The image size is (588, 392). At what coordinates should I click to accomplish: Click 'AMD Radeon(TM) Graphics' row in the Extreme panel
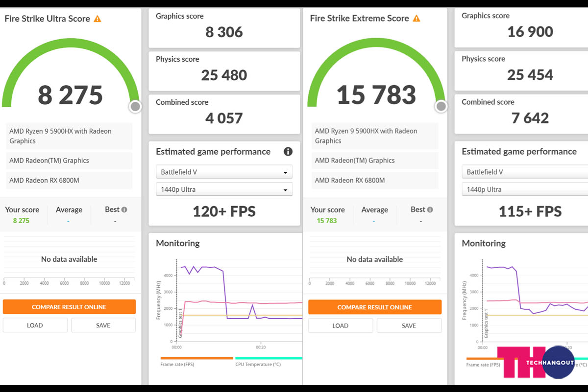[x=375, y=161]
